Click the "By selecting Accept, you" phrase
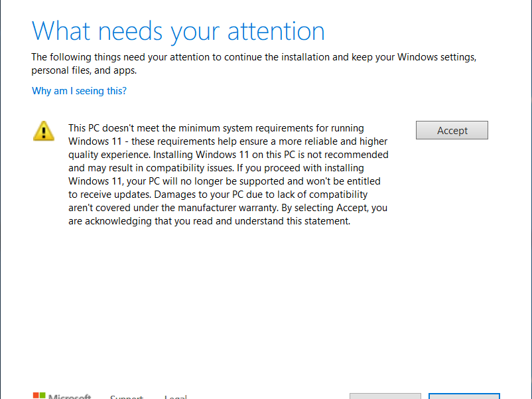The height and width of the screenshot is (399, 532). pyautogui.click(x=332, y=208)
